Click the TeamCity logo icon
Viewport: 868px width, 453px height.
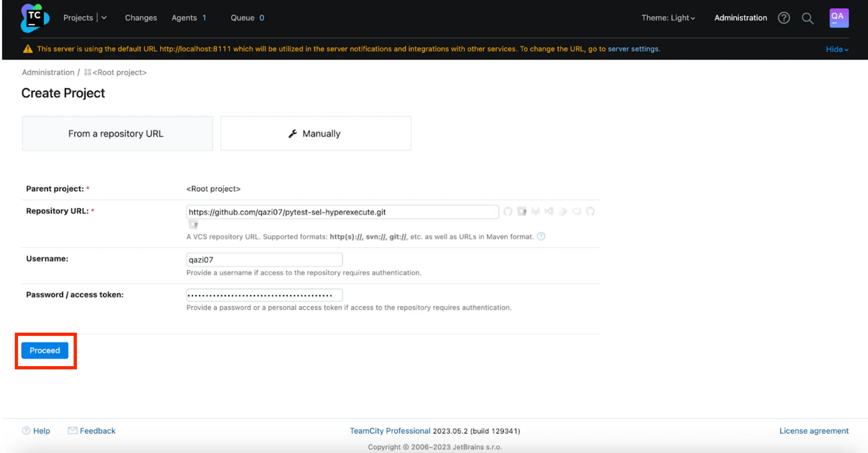coord(35,18)
